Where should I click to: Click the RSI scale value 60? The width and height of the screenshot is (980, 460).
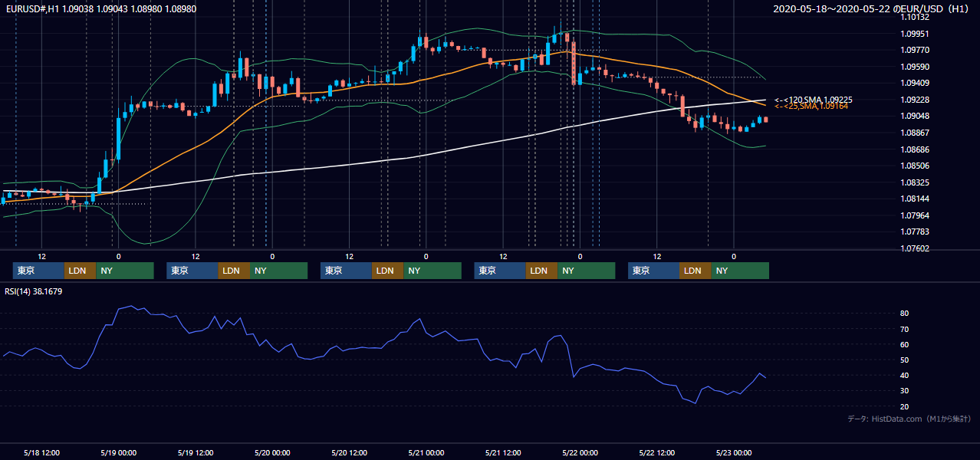905,344
